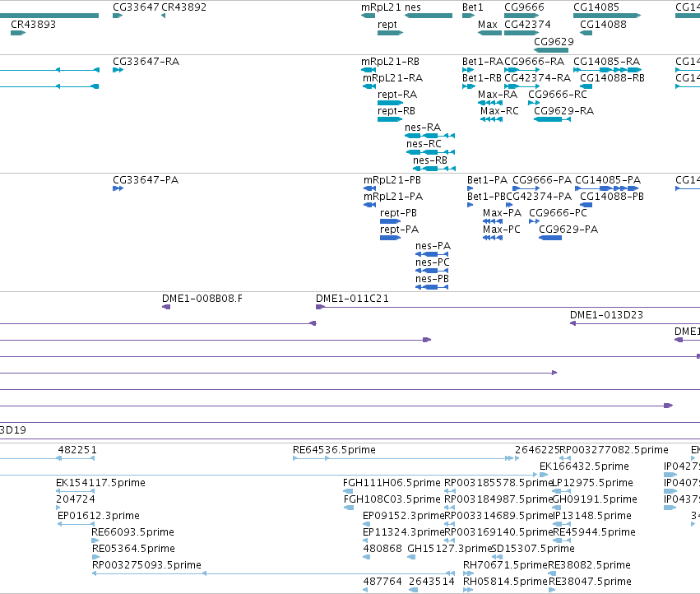
Task: Select transcript mRpL21-RB
Action: [369, 70]
